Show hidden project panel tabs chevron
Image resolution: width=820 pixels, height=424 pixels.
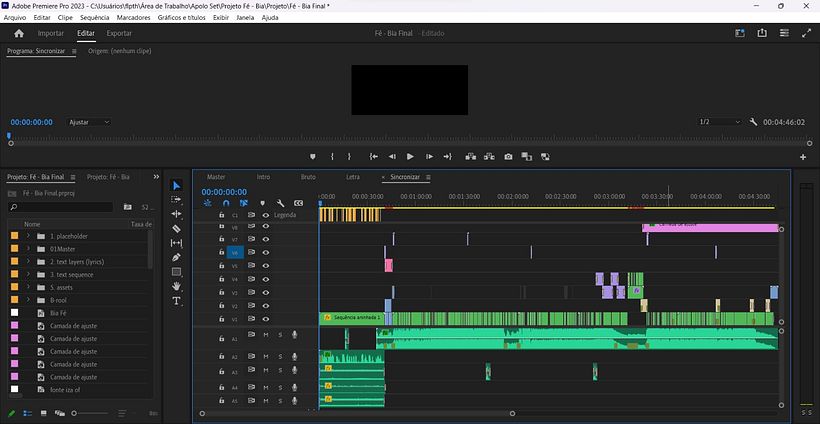156,177
